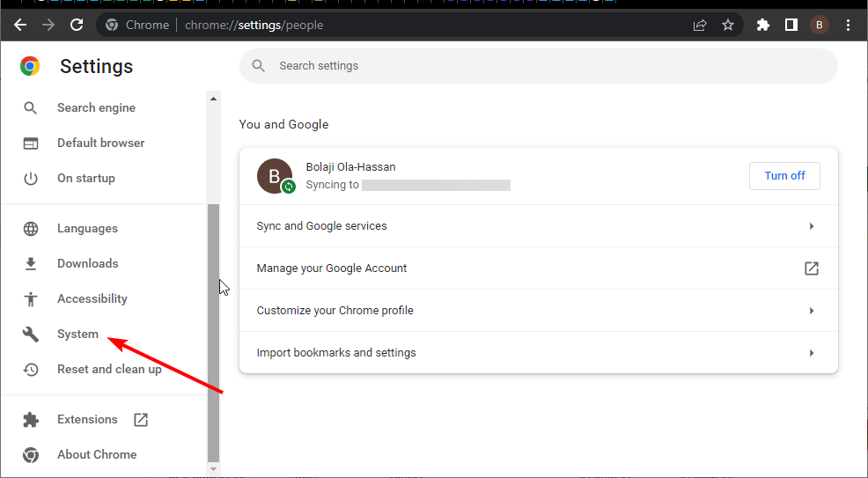Click the Search engine magnifier icon

[31, 108]
